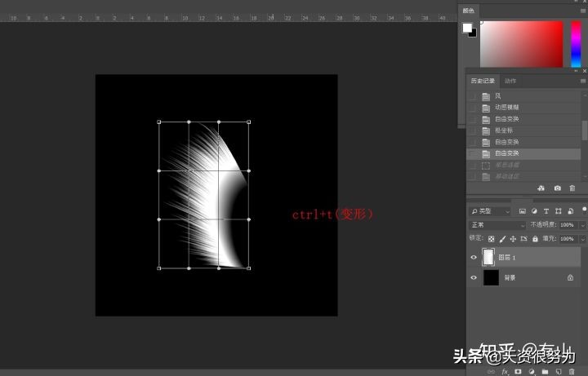Click the top-right corner transform handle

[248, 122]
